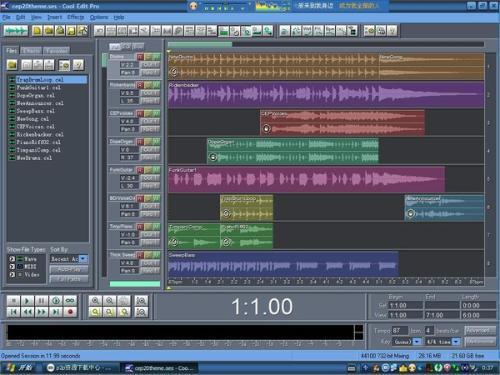Click Play to End circled-arrow button
Screen dimensions: 500x375
point(56,301)
